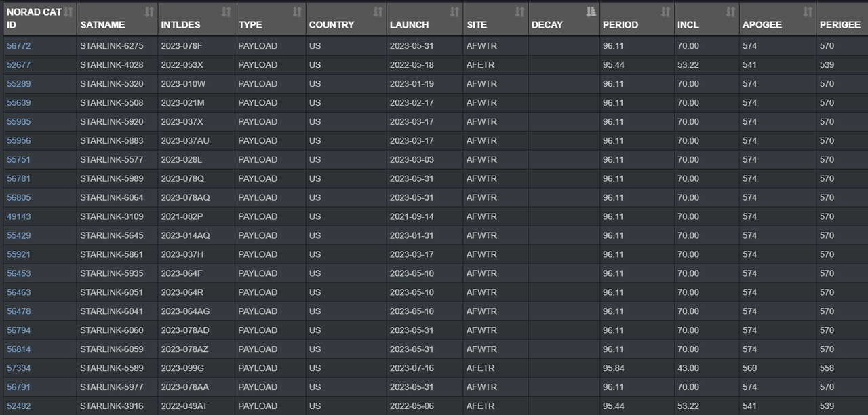Follow the 55921 ID link
This screenshot has width=868, height=415.
(x=18, y=255)
